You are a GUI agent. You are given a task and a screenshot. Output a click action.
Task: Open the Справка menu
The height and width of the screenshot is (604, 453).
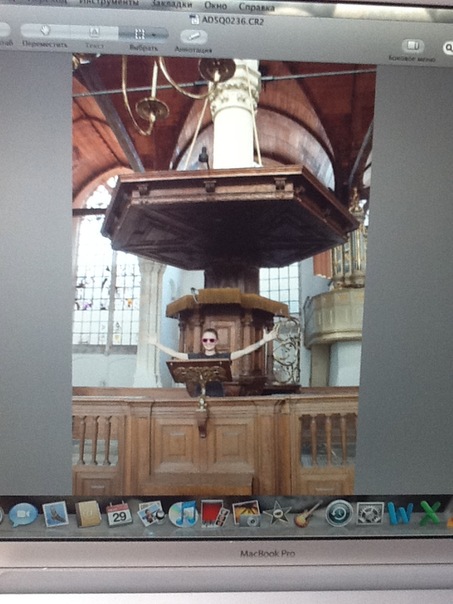pos(257,7)
